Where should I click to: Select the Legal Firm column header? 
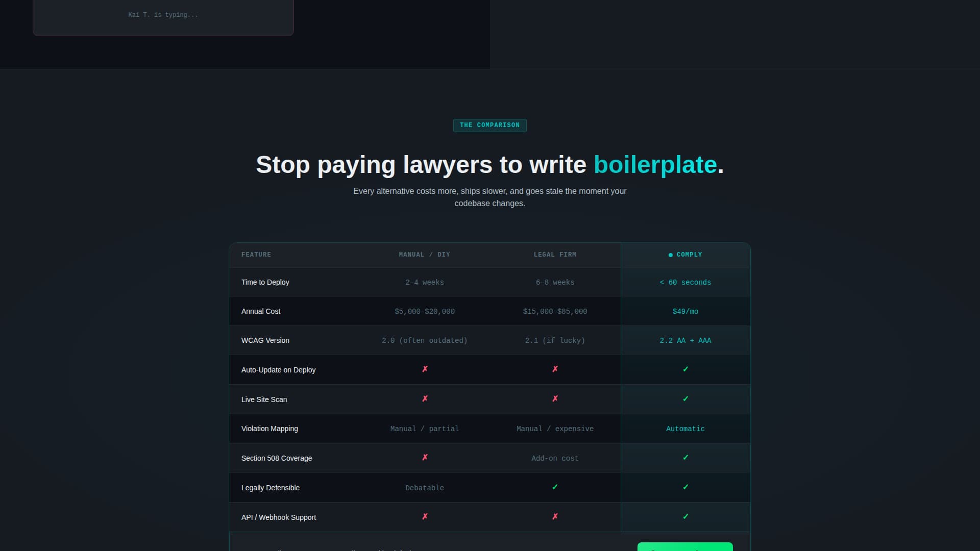point(555,255)
